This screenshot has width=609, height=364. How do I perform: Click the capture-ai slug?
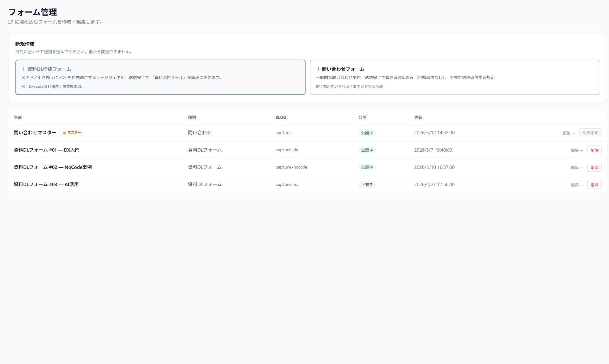[x=287, y=184]
